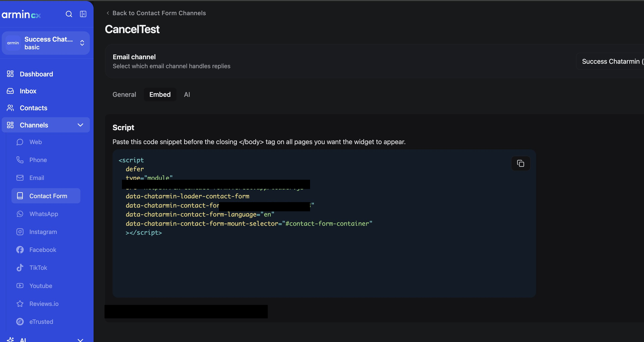Image resolution: width=644 pixels, height=342 pixels.
Task: Click the CancelTest page title
Action: coord(132,29)
